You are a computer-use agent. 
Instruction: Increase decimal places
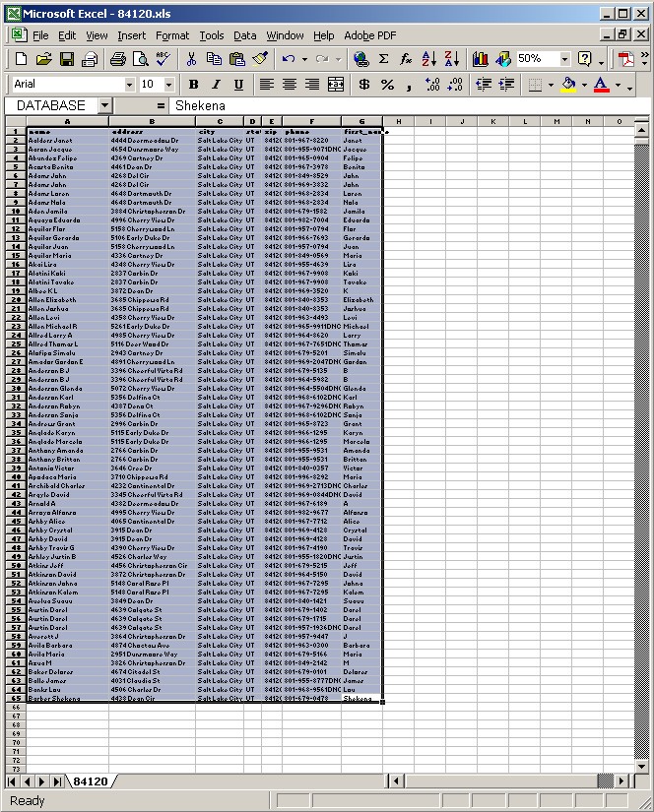pyautogui.click(x=432, y=85)
